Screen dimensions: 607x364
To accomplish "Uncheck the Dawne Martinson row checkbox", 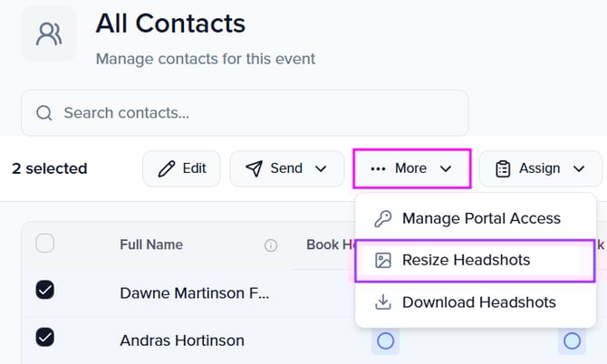I will [x=44, y=290].
